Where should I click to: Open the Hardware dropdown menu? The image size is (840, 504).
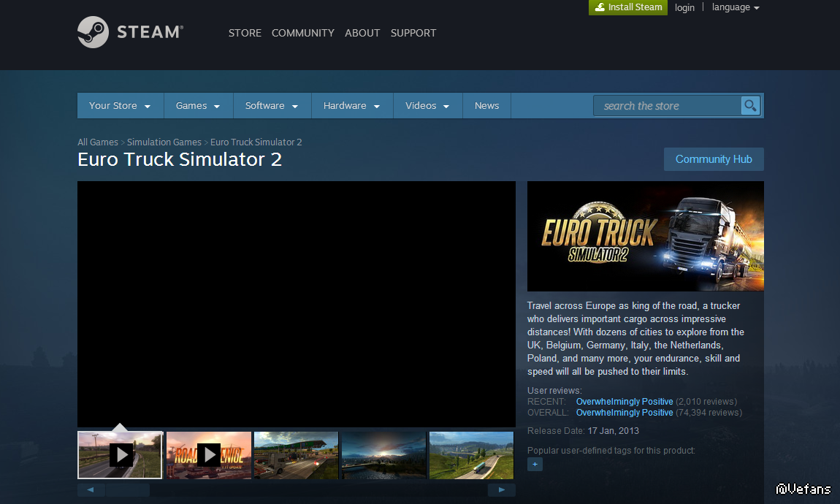[352, 105]
